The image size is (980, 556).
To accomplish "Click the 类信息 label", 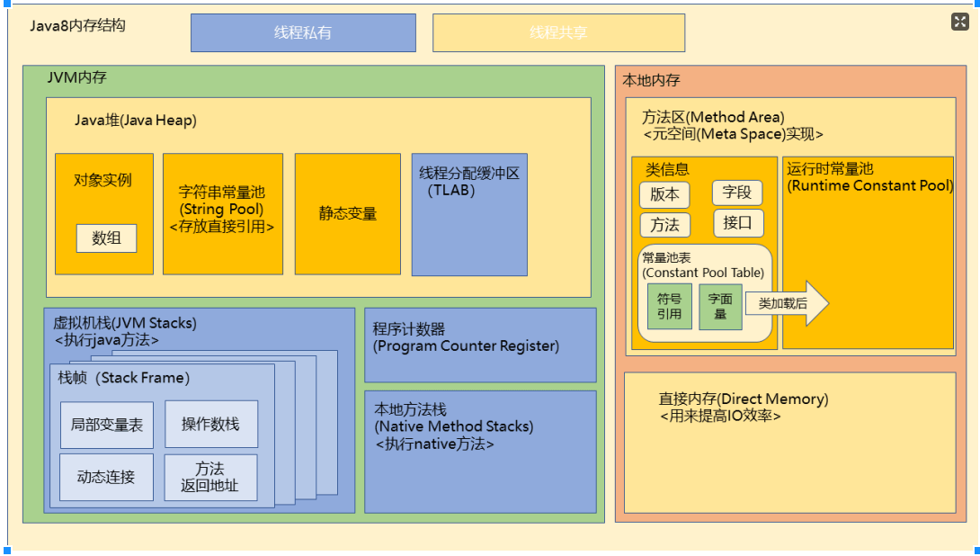I will [667, 169].
